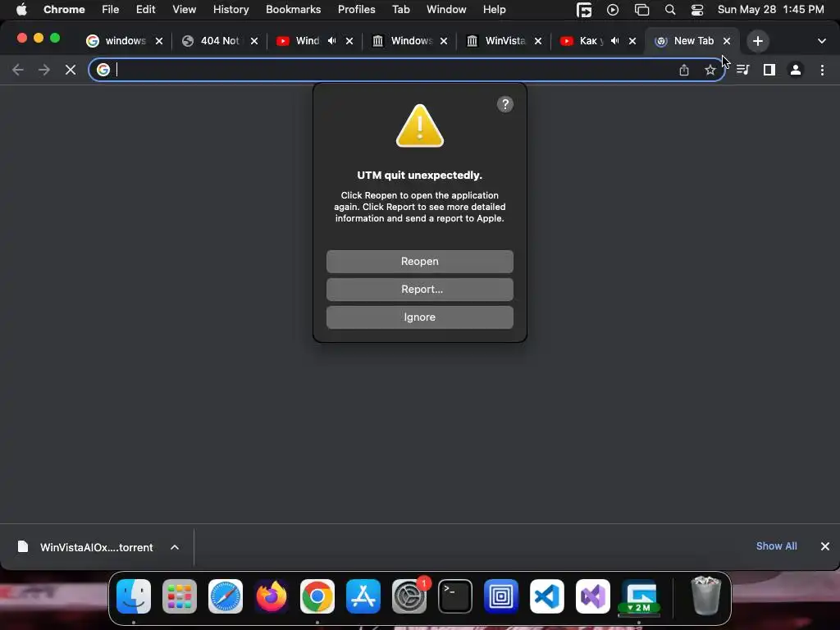
Task: Open the Window menu
Action: 446,10
